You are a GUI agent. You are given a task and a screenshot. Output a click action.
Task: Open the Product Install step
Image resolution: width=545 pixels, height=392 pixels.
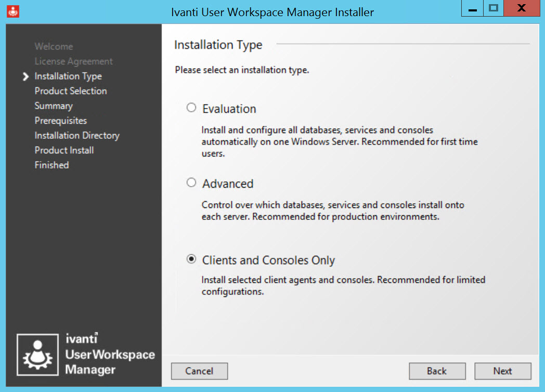click(64, 150)
